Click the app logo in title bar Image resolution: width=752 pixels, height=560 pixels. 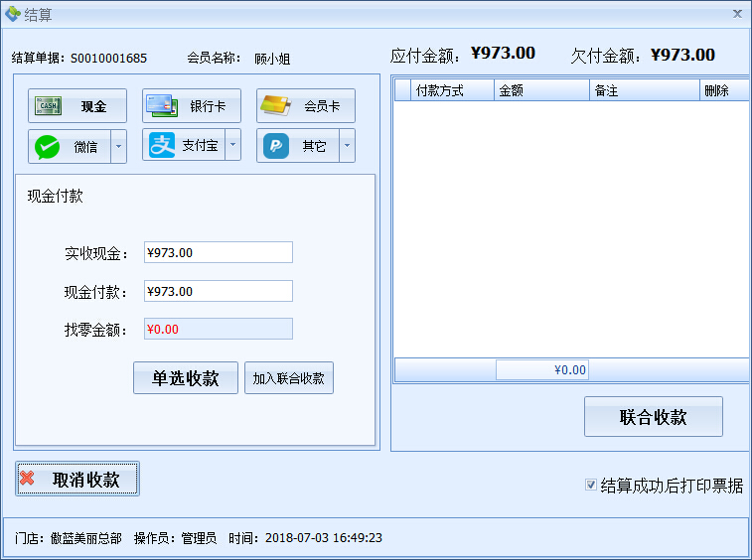(x=12, y=14)
